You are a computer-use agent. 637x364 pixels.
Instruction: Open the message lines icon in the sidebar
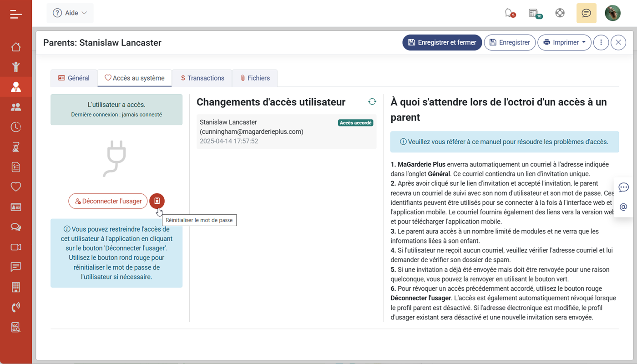pos(16,267)
